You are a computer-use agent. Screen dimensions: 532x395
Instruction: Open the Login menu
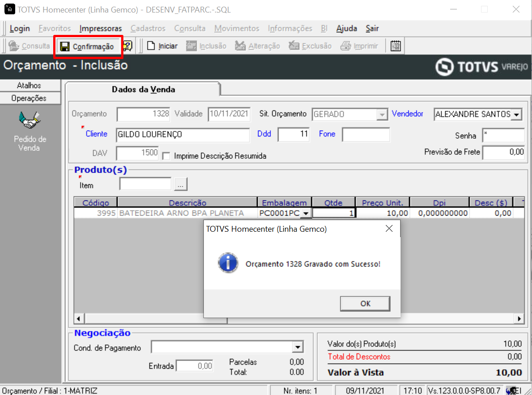coord(20,29)
